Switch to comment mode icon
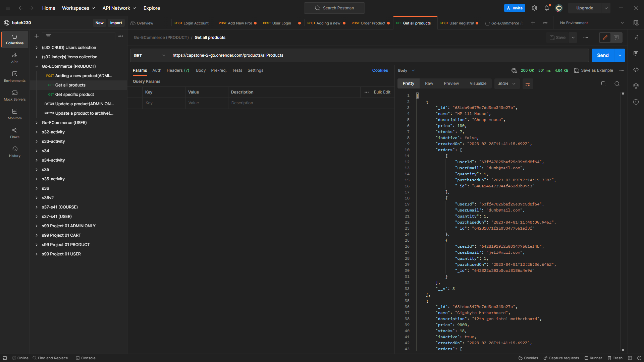This screenshot has height=362, width=644. coord(616,38)
